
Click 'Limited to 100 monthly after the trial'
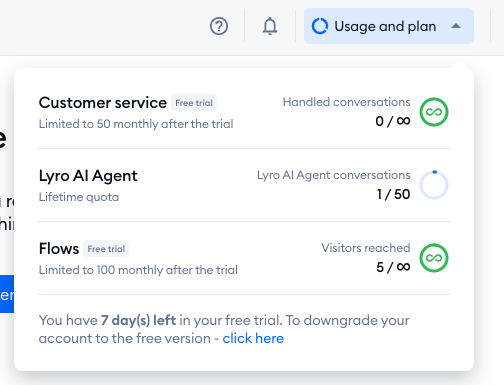(x=138, y=270)
